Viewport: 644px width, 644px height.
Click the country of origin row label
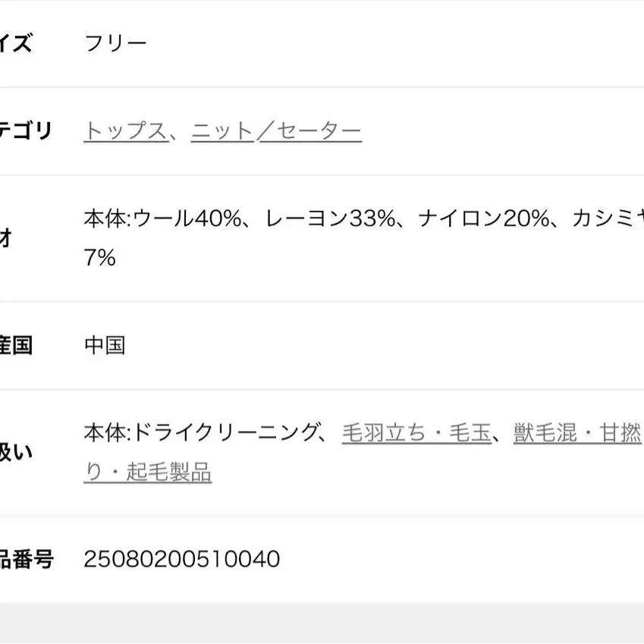(15, 346)
